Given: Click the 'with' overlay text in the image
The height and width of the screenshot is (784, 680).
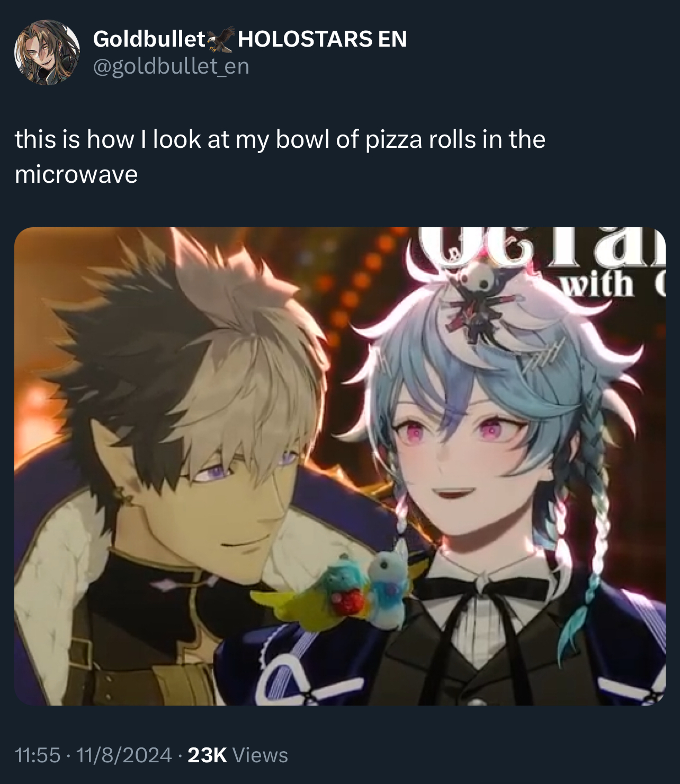Looking at the screenshot, I should (x=597, y=285).
